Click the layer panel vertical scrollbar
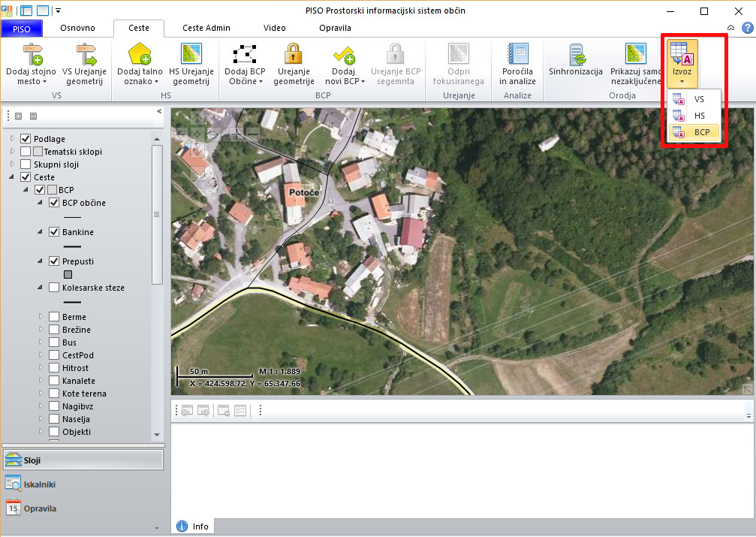 point(157,214)
